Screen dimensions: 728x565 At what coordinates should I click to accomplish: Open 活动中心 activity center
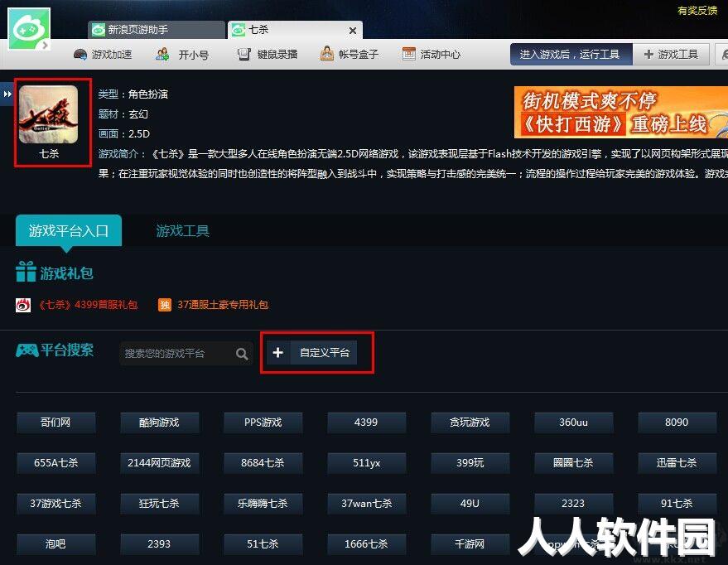(x=431, y=55)
